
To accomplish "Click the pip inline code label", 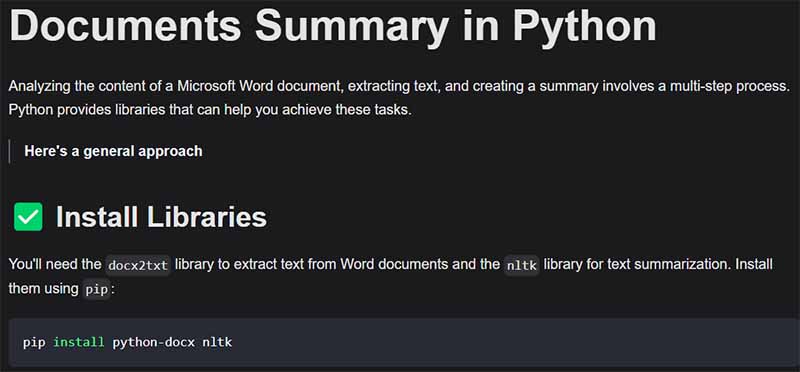I will tap(96, 289).
